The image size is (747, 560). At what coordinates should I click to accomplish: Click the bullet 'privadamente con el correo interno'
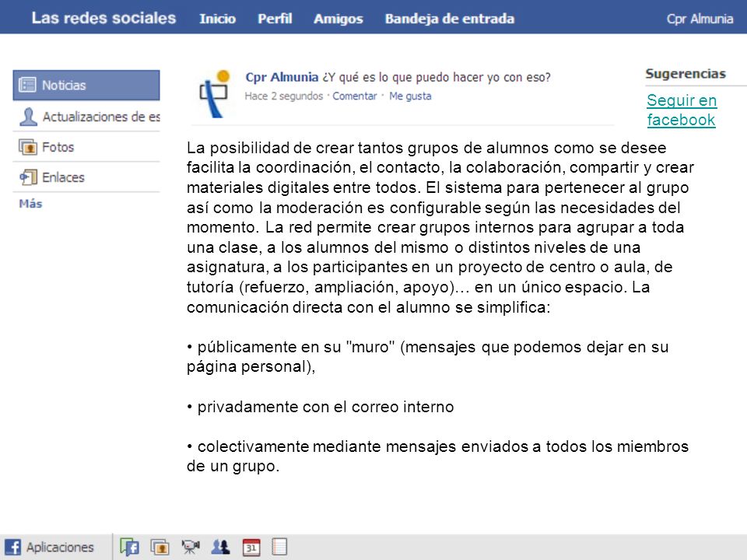[x=320, y=407]
